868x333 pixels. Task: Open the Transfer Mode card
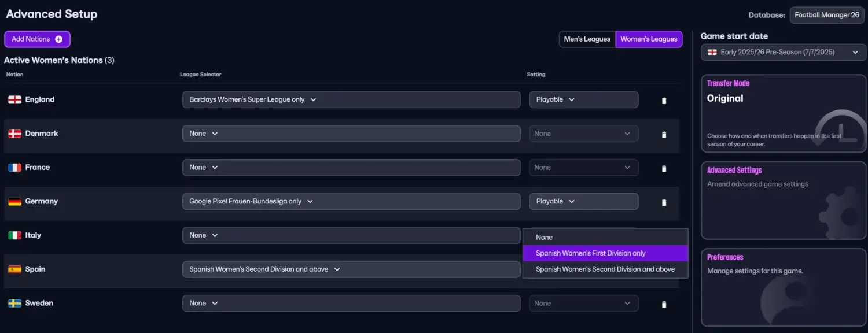(x=784, y=113)
